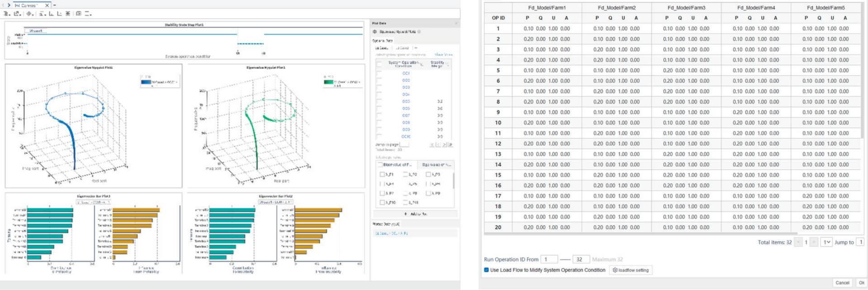Screen dimensions: 868x290
Task: Open the loadflow setting button
Action: 631,270
